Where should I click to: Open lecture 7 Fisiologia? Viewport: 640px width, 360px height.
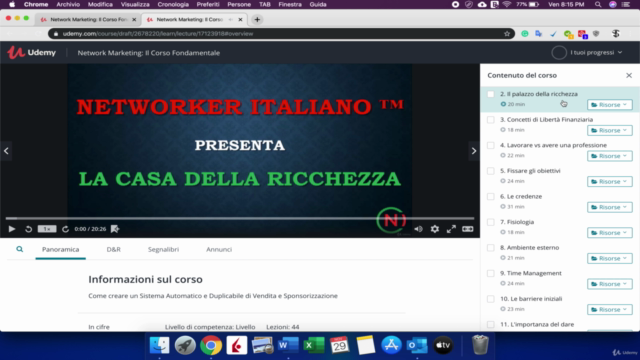click(x=517, y=222)
